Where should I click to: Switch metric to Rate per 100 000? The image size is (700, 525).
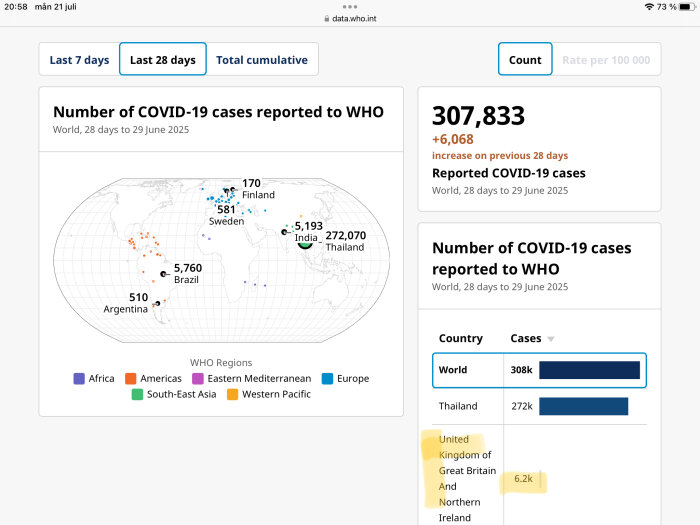coord(606,60)
